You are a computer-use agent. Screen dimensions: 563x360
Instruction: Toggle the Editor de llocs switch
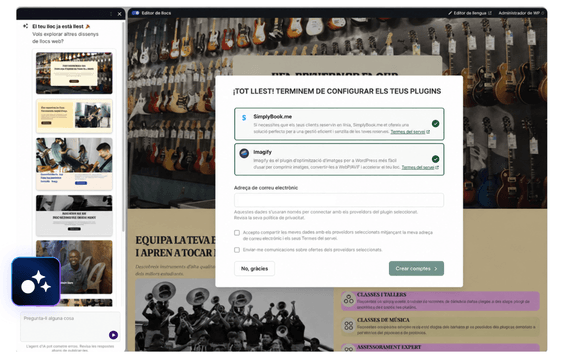point(136,13)
